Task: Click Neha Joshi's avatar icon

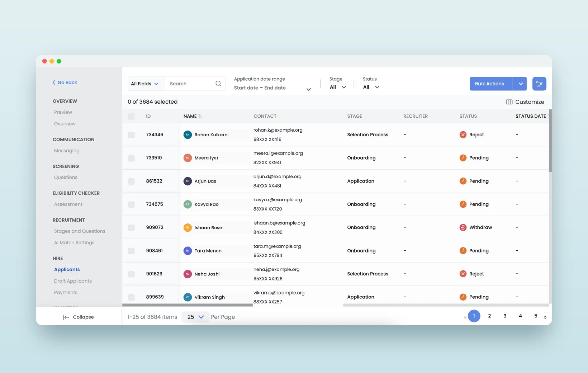Action: (188, 274)
